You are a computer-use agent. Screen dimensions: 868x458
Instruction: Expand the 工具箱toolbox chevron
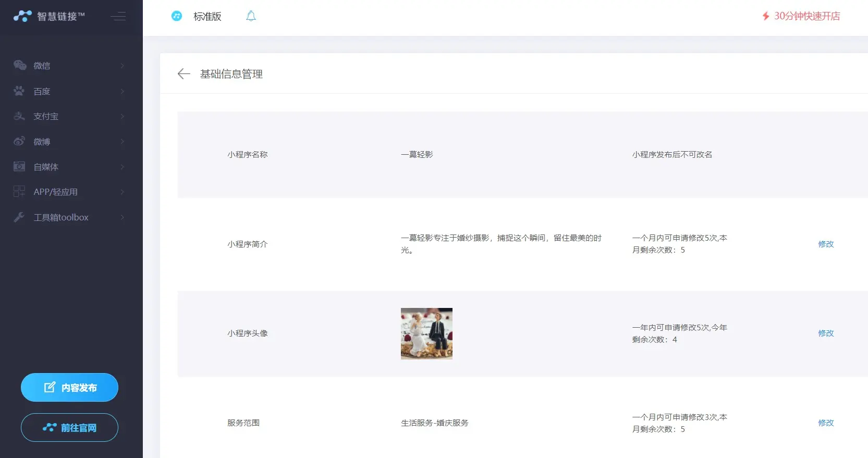123,217
